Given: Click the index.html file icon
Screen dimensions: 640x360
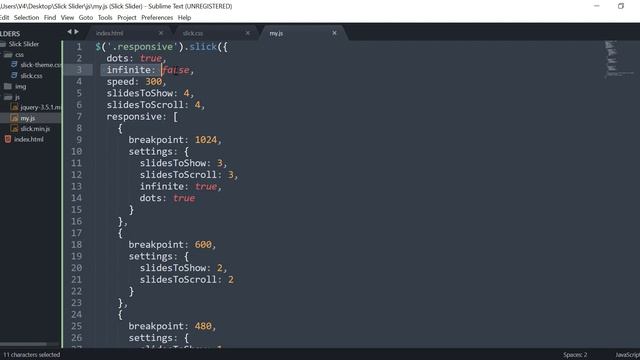Looking at the screenshot, I should pos(8,139).
